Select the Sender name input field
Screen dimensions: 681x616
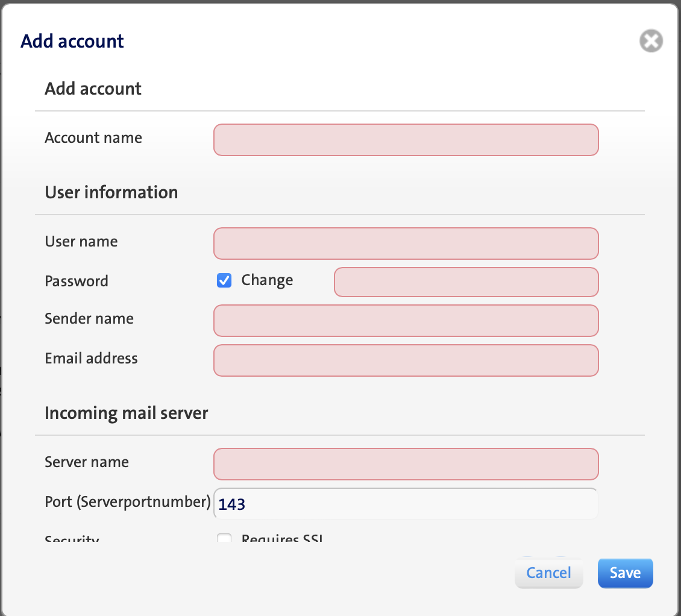(x=406, y=321)
